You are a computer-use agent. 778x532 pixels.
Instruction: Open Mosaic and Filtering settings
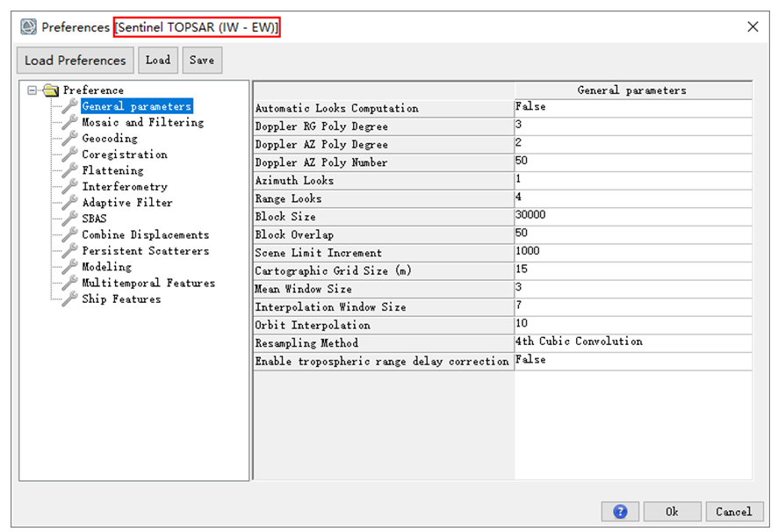(143, 122)
